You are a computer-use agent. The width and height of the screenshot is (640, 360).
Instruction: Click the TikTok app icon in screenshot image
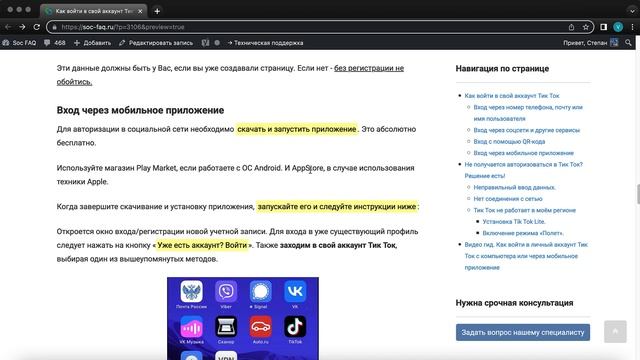(x=295, y=327)
